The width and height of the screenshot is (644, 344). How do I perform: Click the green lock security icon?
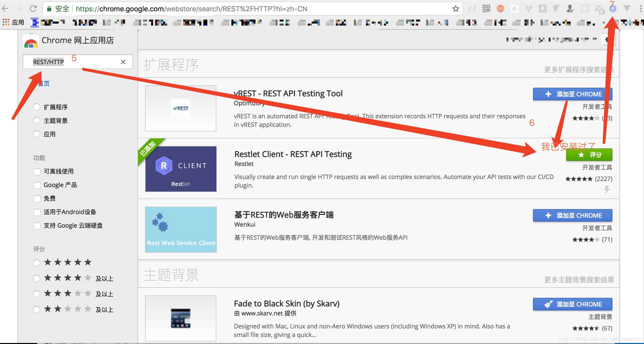pyautogui.click(x=49, y=9)
